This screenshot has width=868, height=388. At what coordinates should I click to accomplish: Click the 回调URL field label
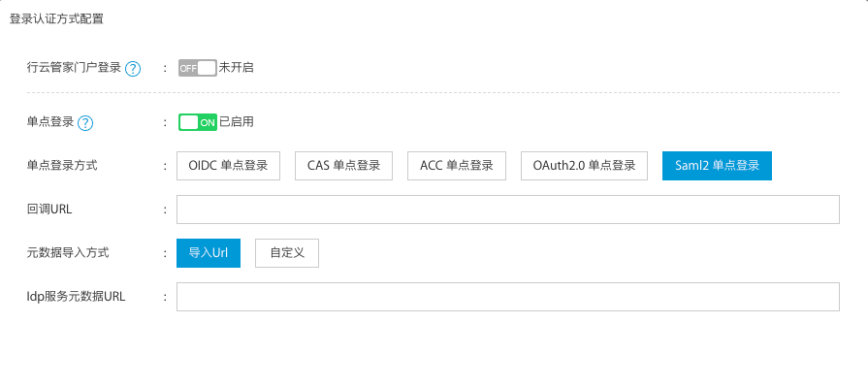pyautogui.click(x=48, y=210)
